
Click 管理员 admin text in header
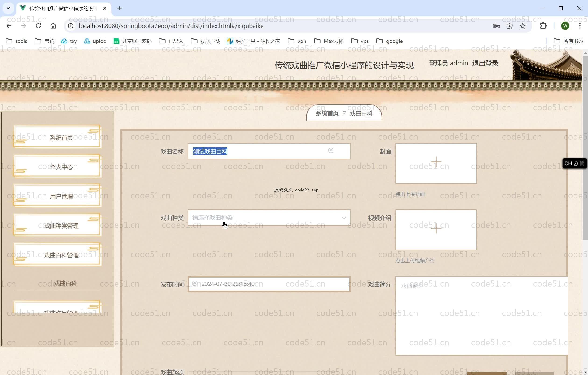(448, 63)
